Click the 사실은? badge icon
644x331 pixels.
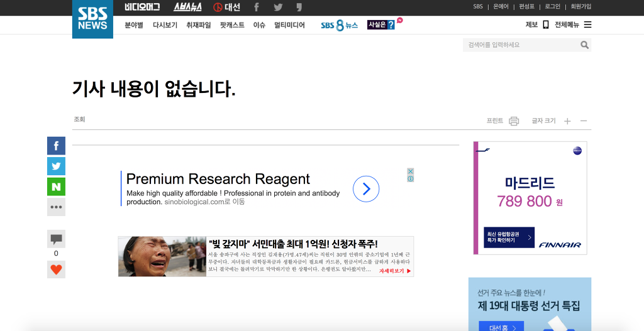(381, 24)
